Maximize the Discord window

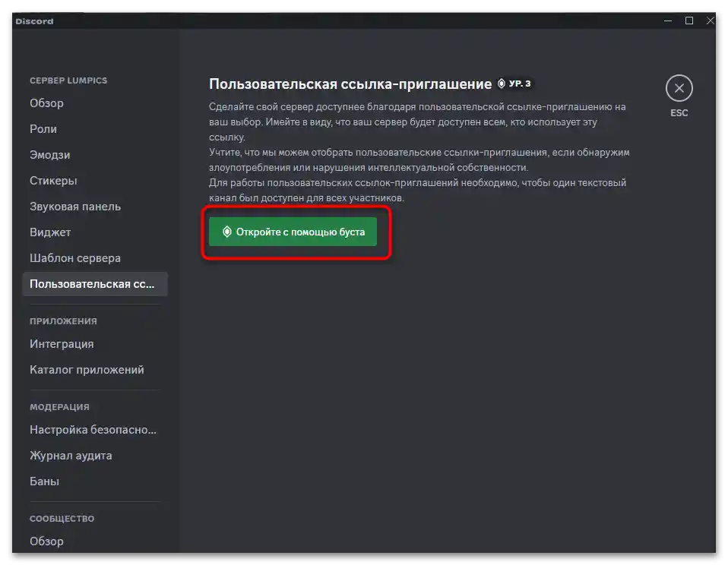tap(689, 21)
